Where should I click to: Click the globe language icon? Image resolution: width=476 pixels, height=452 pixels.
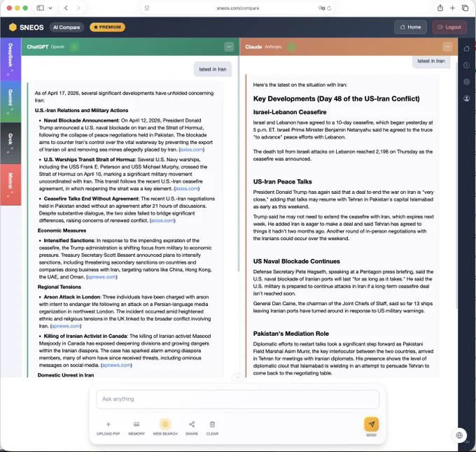click(459, 435)
